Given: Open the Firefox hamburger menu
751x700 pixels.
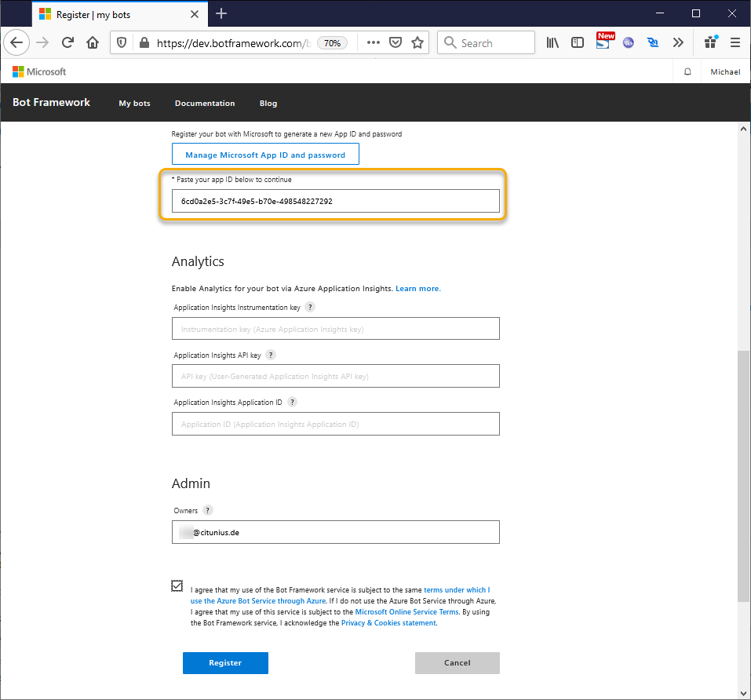Looking at the screenshot, I should [735, 42].
